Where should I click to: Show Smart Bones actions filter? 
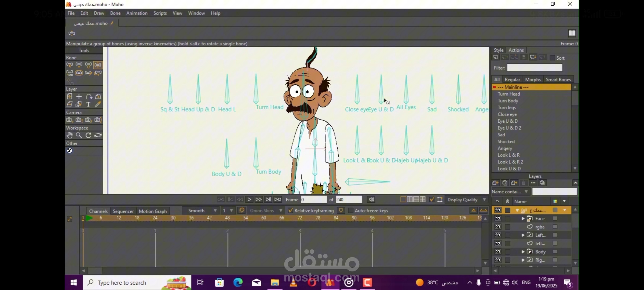click(x=558, y=79)
